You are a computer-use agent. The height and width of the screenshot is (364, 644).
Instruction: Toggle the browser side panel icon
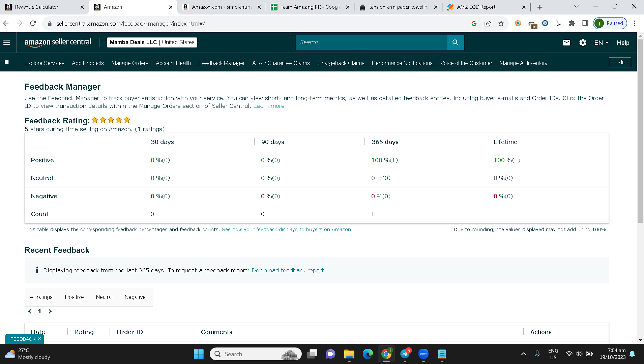pos(585,23)
